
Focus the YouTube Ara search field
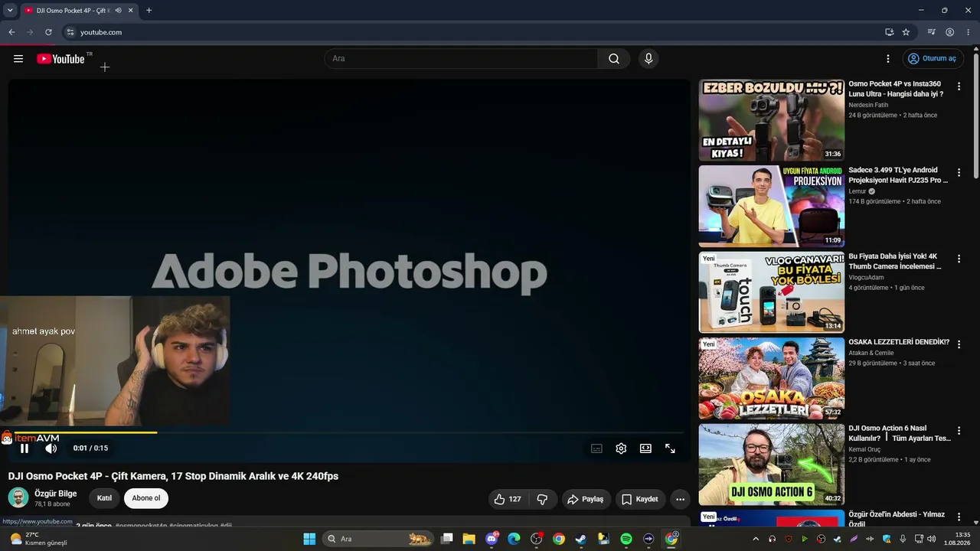click(461, 59)
